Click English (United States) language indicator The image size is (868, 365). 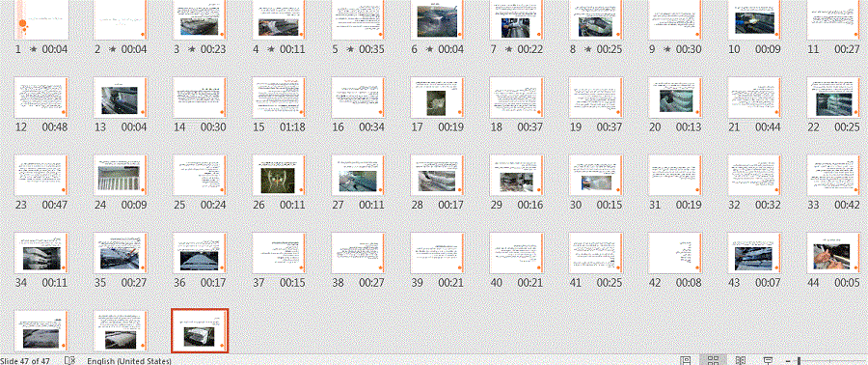(x=129, y=361)
